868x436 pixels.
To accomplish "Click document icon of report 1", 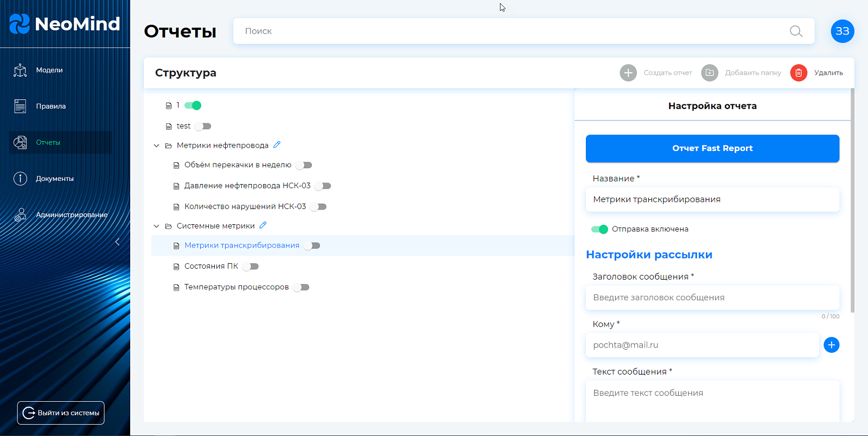I will tap(169, 106).
